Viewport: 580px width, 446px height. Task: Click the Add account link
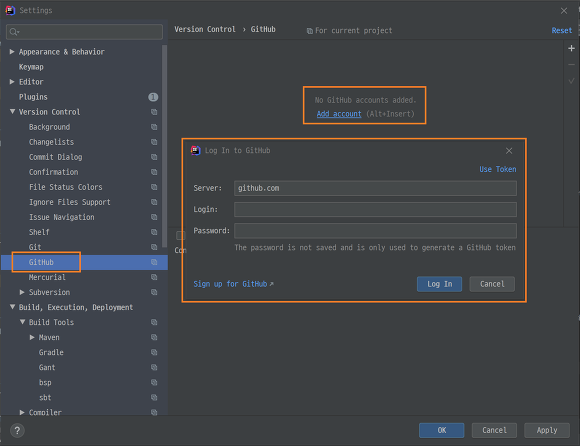339,114
